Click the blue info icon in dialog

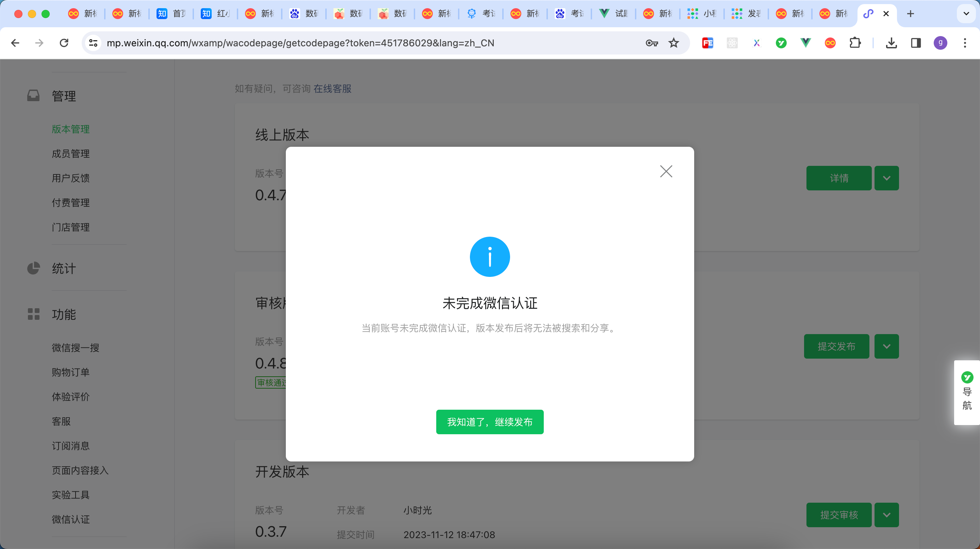[490, 257]
